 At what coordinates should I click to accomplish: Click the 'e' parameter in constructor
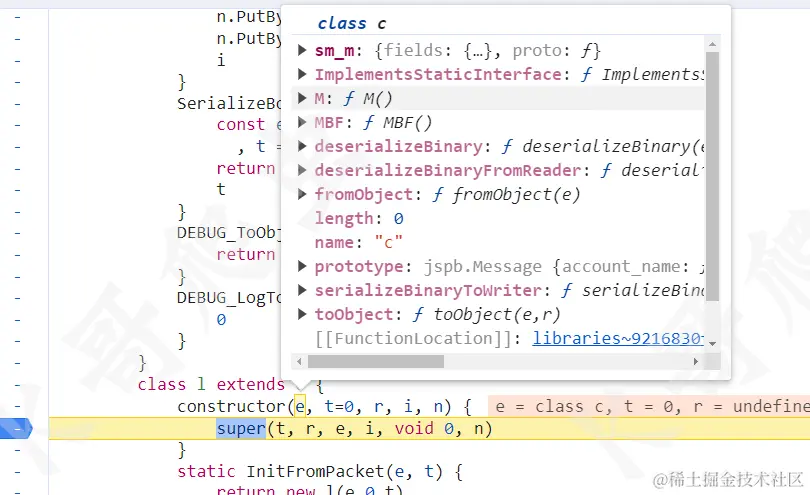click(300, 407)
